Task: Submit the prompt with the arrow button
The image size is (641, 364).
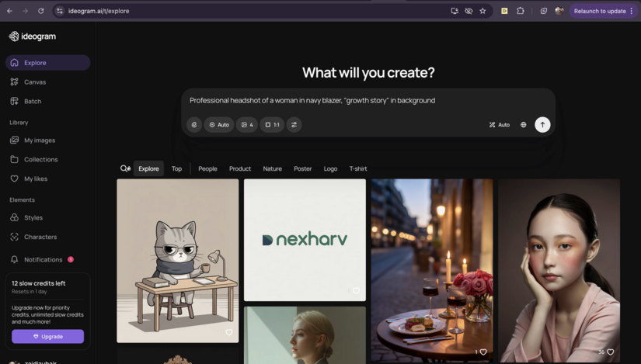Action: [542, 125]
